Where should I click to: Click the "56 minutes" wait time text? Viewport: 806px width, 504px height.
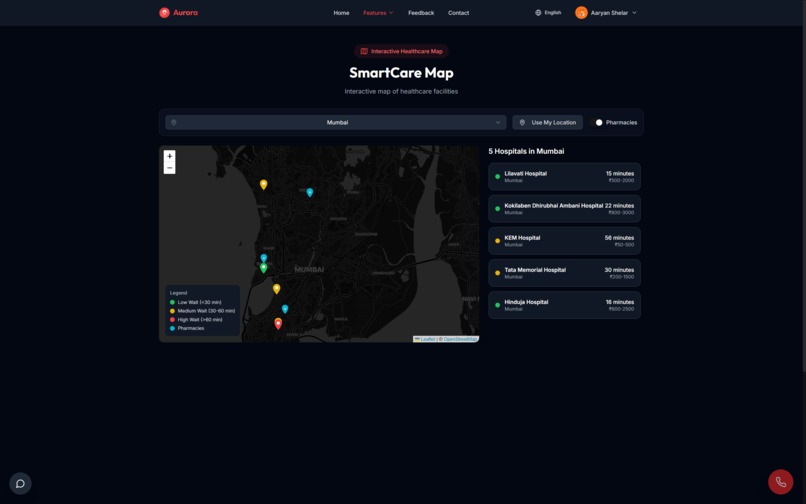click(619, 238)
